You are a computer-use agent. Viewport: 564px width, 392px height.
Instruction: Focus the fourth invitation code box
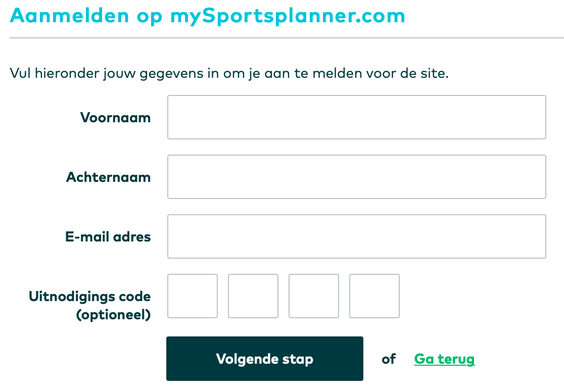pos(374,296)
